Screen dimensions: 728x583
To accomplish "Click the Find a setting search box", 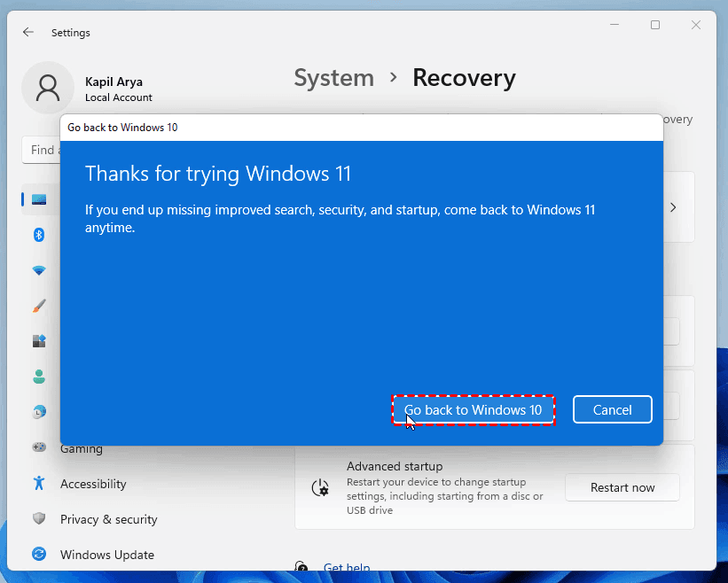I will [x=41, y=150].
